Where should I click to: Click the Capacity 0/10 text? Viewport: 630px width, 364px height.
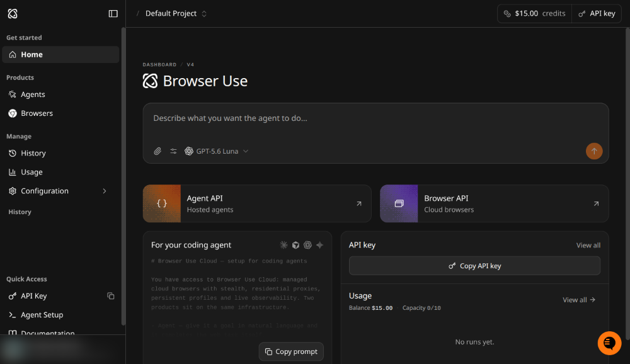(x=421, y=308)
